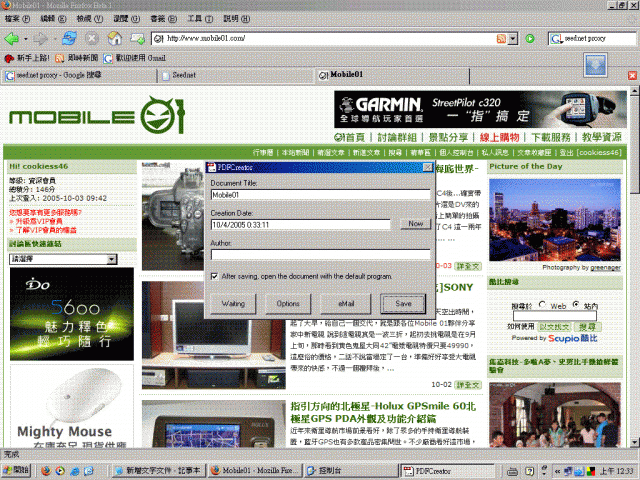
Task: Open the File (檔案) menu
Action: coord(17,19)
